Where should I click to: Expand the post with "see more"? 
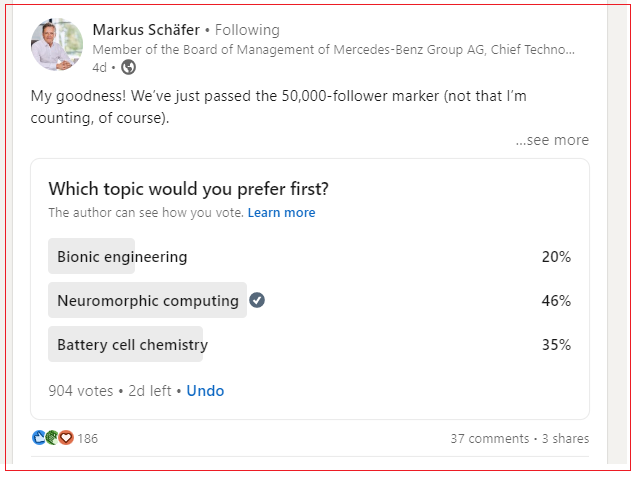[552, 140]
